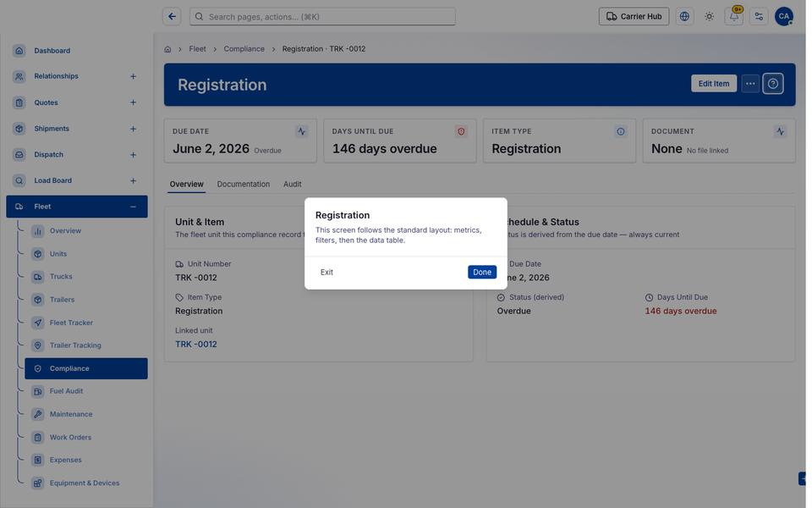Go to Units in the sidebar
This screenshot has height=508, width=812.
click(86, 254)
